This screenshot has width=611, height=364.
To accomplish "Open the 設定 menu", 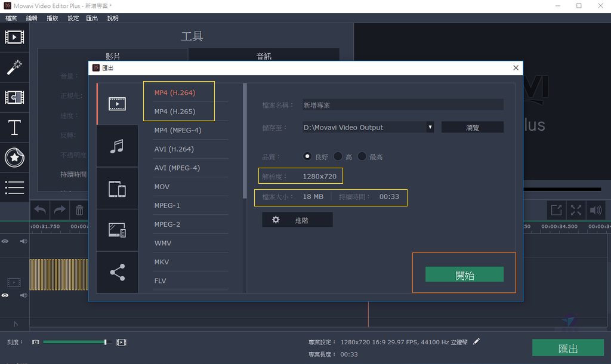I will [x=73, y=18].
